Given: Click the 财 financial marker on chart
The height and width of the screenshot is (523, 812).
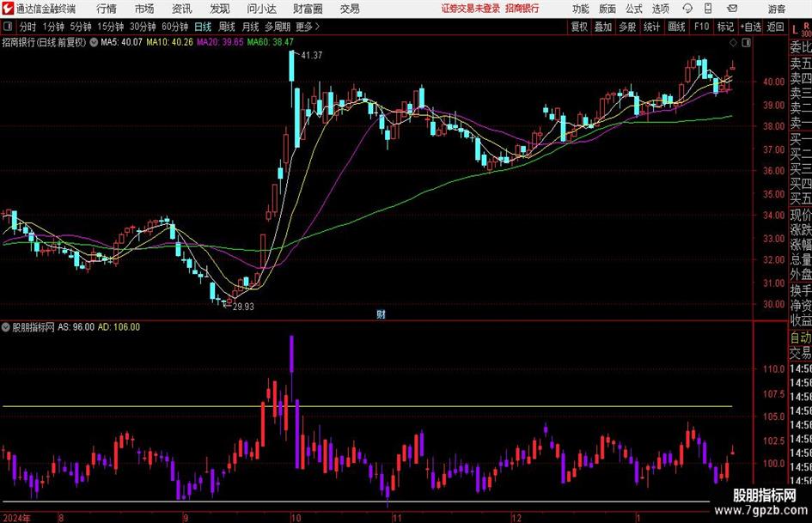Looking at the screenshot, I should [381, 314].
